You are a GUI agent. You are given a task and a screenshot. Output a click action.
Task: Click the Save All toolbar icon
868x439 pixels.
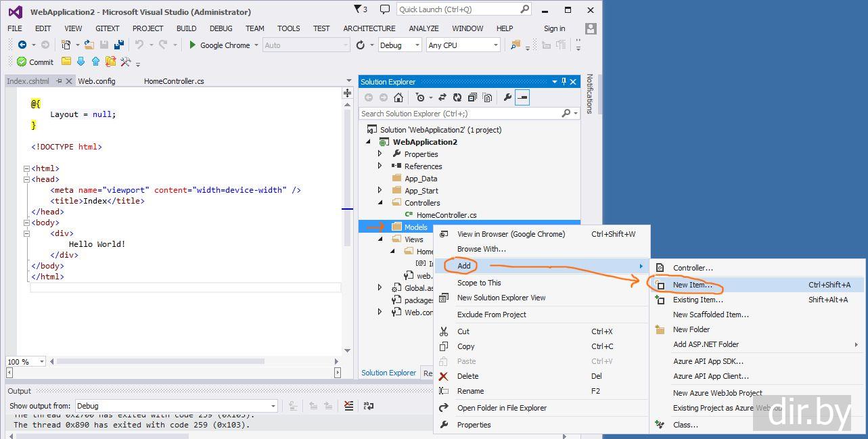(x=119, y=45)
